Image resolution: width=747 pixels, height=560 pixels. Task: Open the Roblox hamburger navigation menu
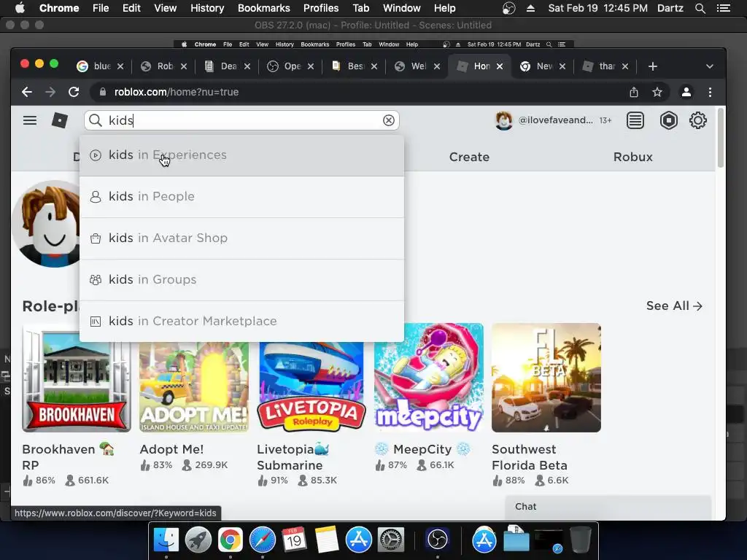pyautogui.click(x=29, y=120)
